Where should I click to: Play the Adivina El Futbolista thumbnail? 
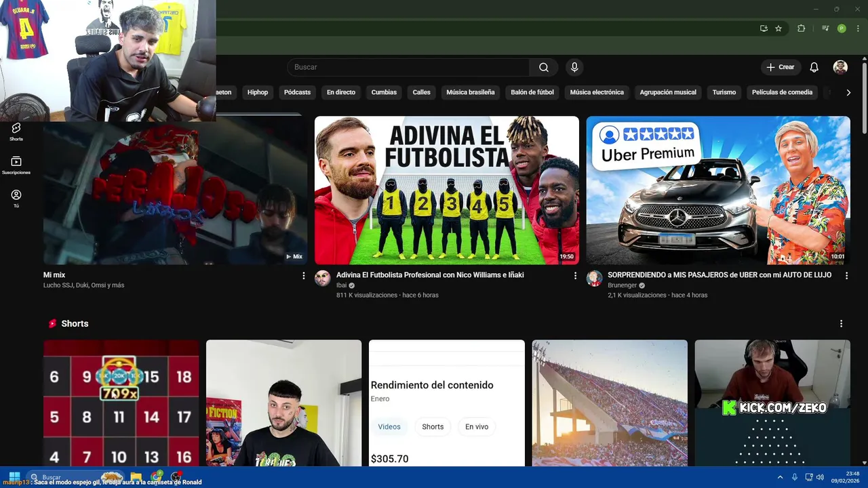coord(447,190)
